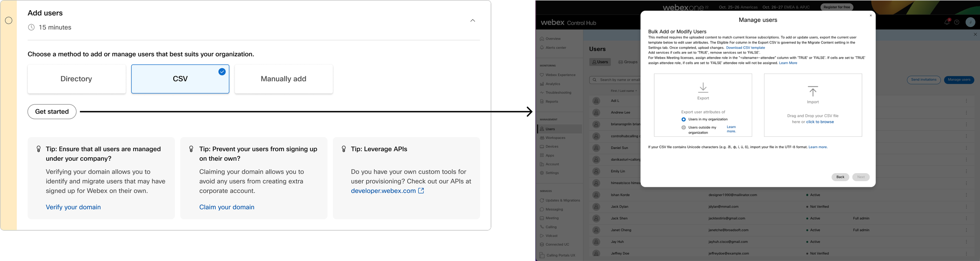Open the more-options menu for Jack Shen
This screenshot has height=261, width=980.
pyautogui.click(x=966, y=218)
